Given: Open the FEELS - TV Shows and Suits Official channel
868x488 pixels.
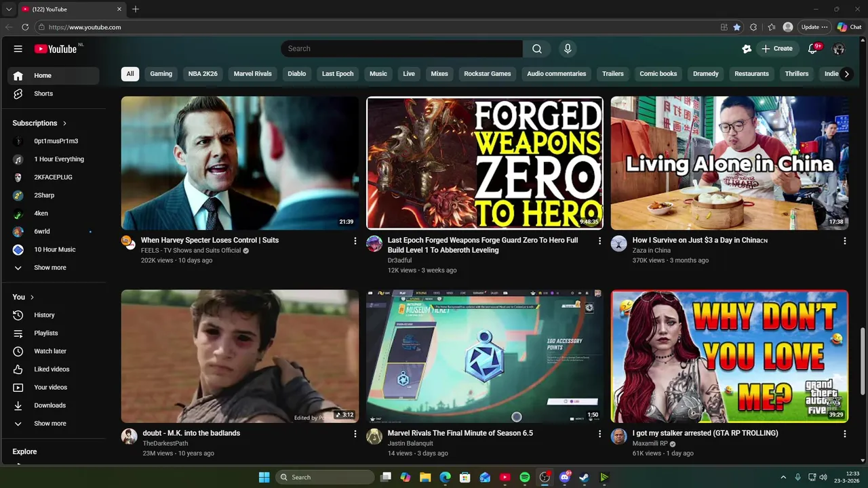Looking at the screenshot, I should coord(191,251).
